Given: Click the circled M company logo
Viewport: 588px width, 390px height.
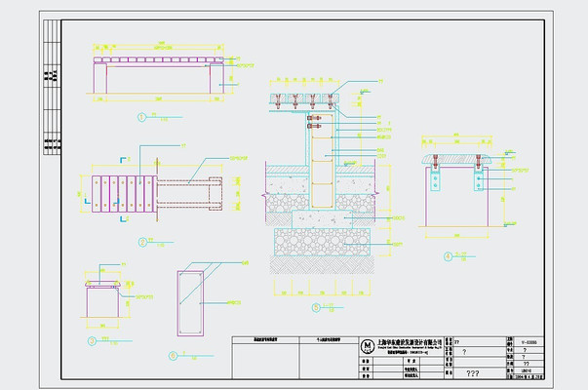Looking at the screenshot, I should [368, 347].
